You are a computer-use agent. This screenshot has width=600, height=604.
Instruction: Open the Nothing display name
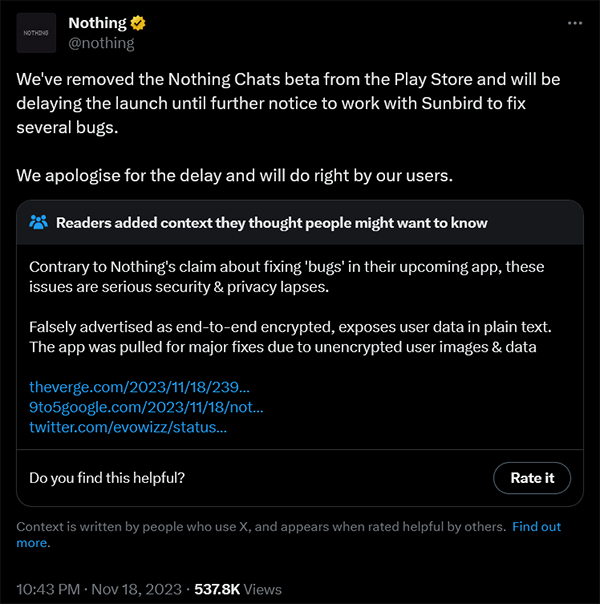coord(97,23)
